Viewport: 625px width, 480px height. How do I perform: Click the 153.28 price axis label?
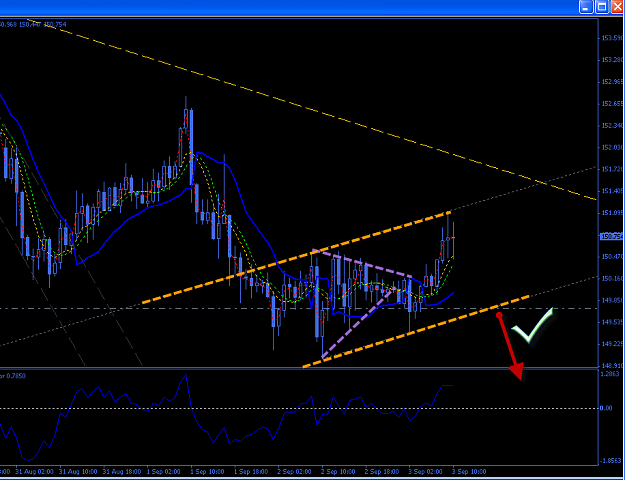(613, 60)
